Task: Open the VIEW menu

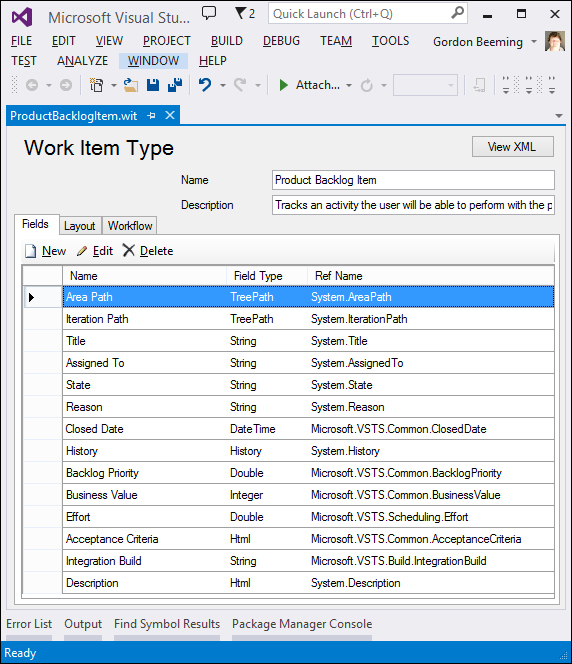Action: click(109, 41)
